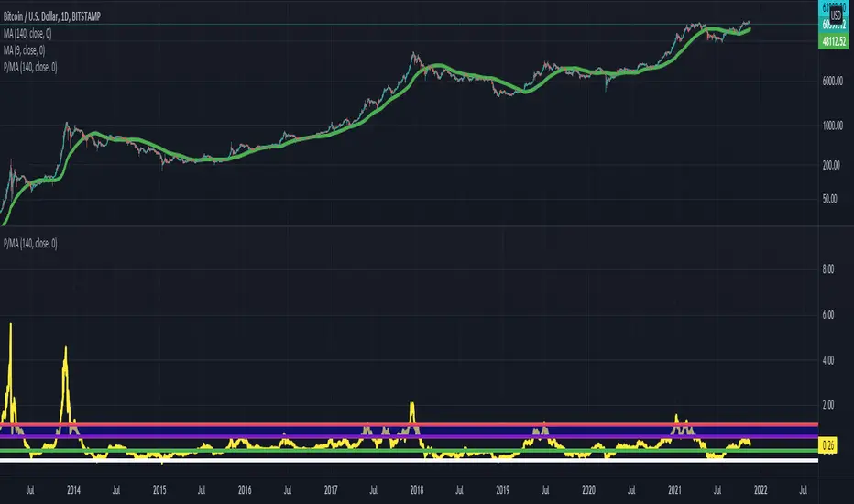Viewport: 854px width, 504px height.
Task: Click the Bitcoin / U.S. Dollar symbol title
Action: [52, 16]
